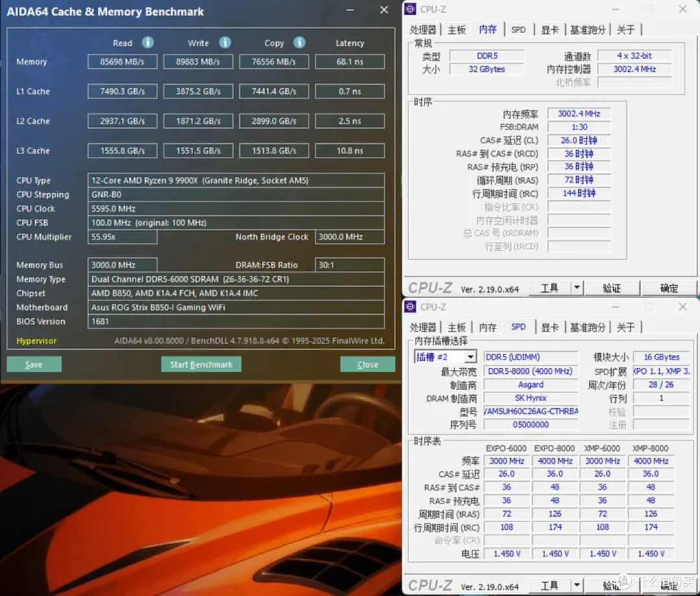
Task: Click the yellow Hypervisor label
Action: tap(36, 341)
